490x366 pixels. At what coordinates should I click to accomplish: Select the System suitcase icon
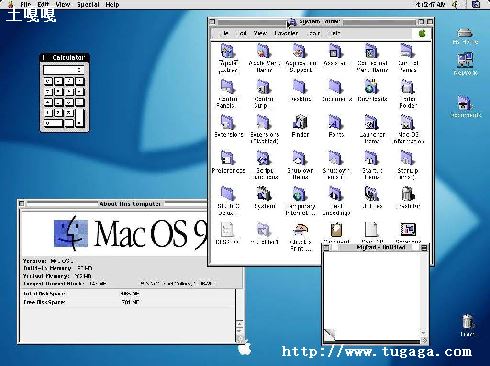(264, 194)
